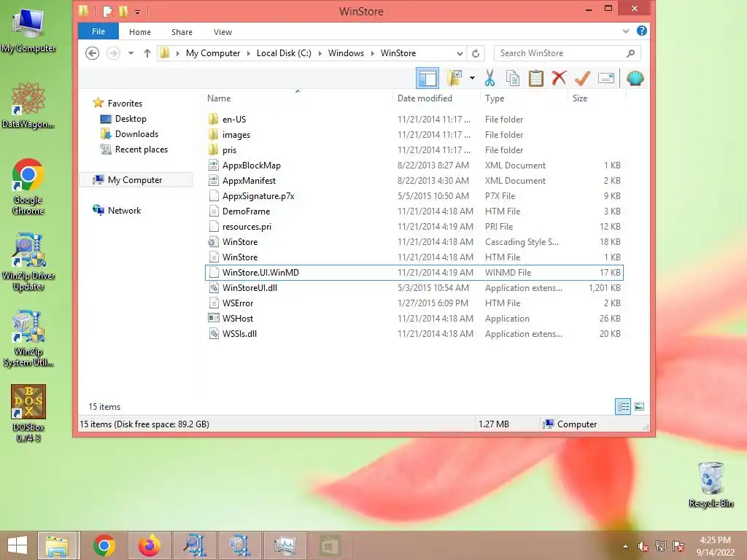747x560 pixels.
Task: Click My Computer in the address breadcrumb
Action: 213,53
